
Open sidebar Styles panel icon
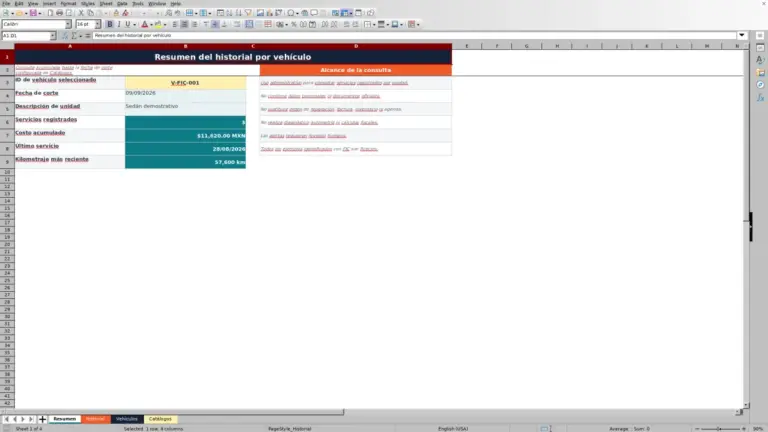(760, 60)
